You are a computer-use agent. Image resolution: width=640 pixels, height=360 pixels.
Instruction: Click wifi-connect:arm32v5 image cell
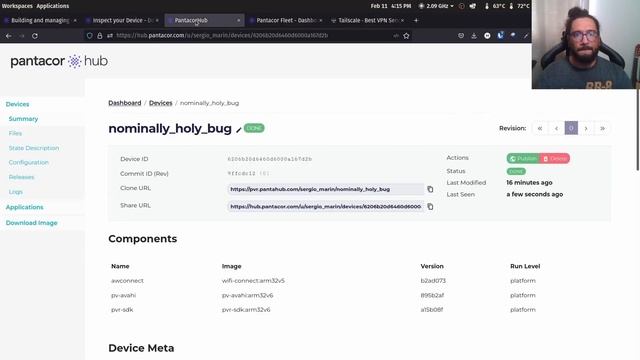[x=253, y=281]
